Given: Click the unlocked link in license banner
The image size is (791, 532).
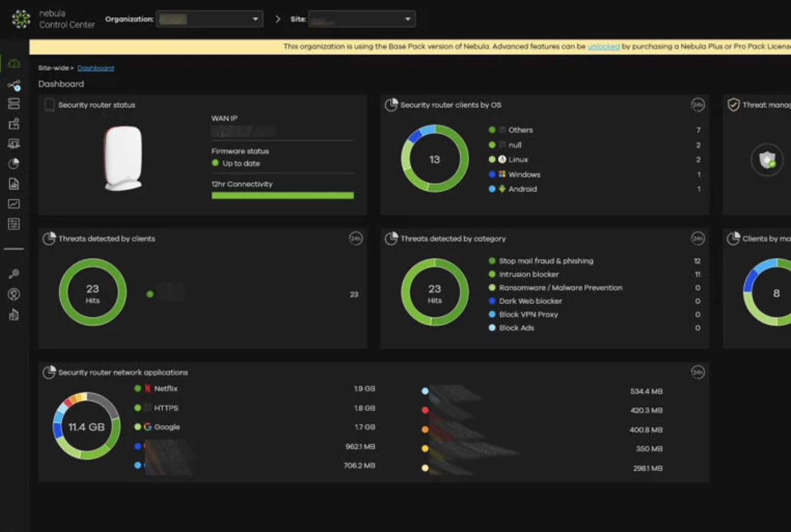Looking at the screenshot, I should (x=604, y=46).
